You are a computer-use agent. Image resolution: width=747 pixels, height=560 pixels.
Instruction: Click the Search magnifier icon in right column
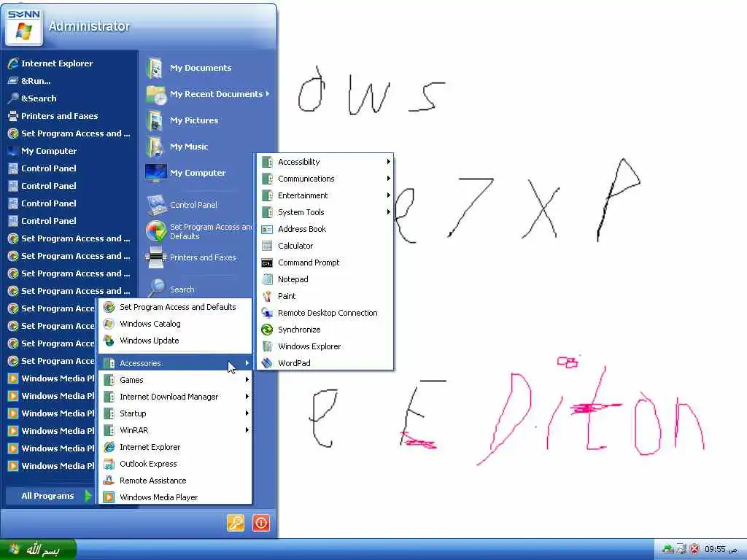pos(157,287)
